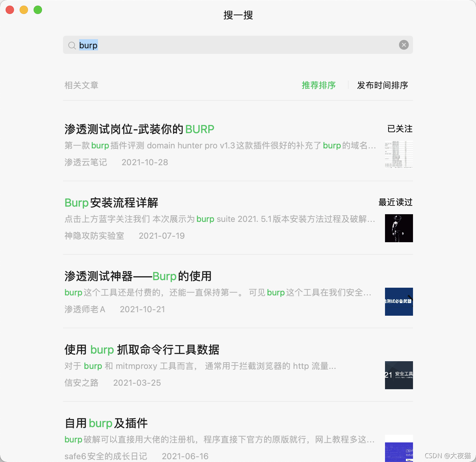Click author name 信安之路
Viewport: 476px width, 462px height.
[x=82, y=383]
